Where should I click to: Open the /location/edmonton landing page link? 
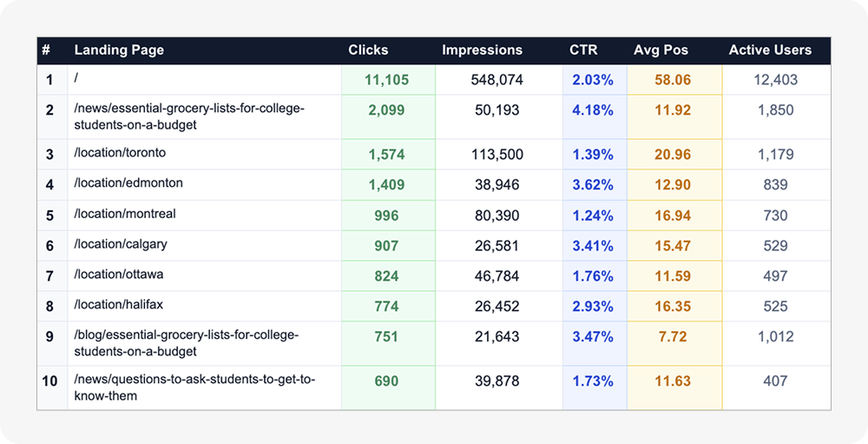click(x=128, y=183)
